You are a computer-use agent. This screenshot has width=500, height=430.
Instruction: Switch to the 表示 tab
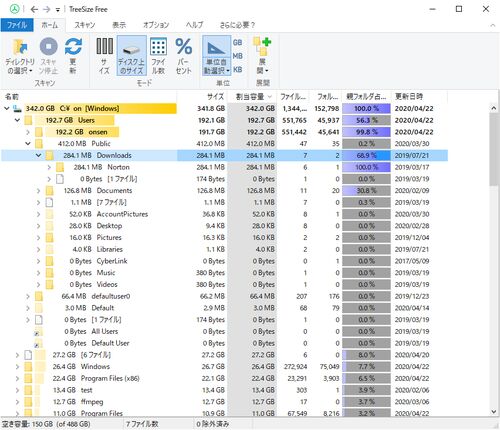click(119, 25)
